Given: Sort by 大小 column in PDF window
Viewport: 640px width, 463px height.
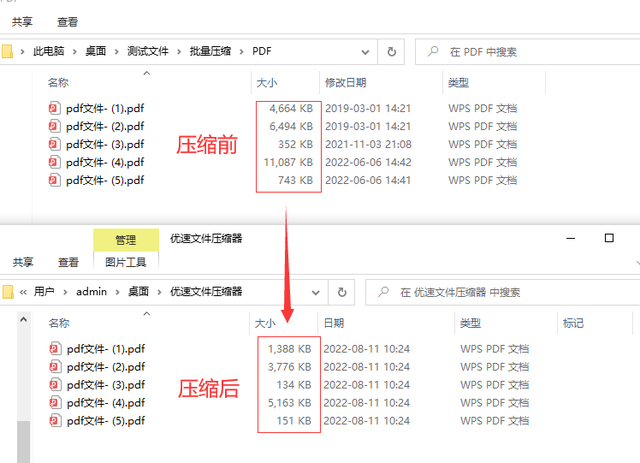Looking at the screenshot, I should click(x=267, y=83).
